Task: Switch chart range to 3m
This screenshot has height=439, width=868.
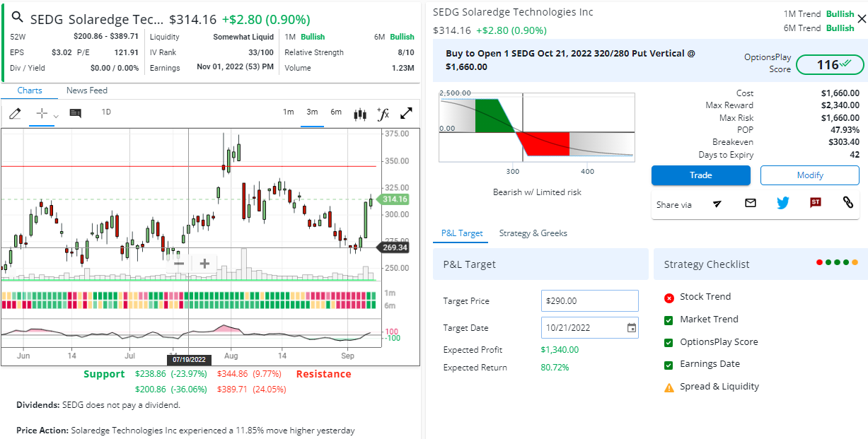Action: (x=312, y=112)
